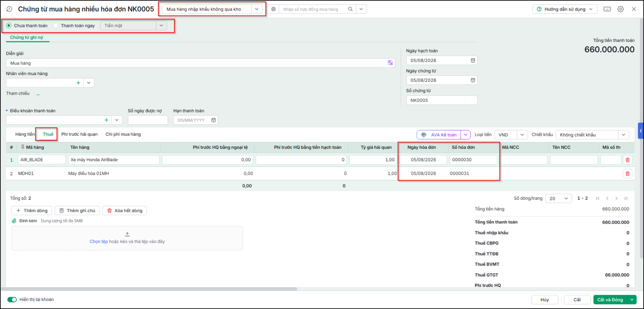Click the Thêm dòng button

click(32, 211)
